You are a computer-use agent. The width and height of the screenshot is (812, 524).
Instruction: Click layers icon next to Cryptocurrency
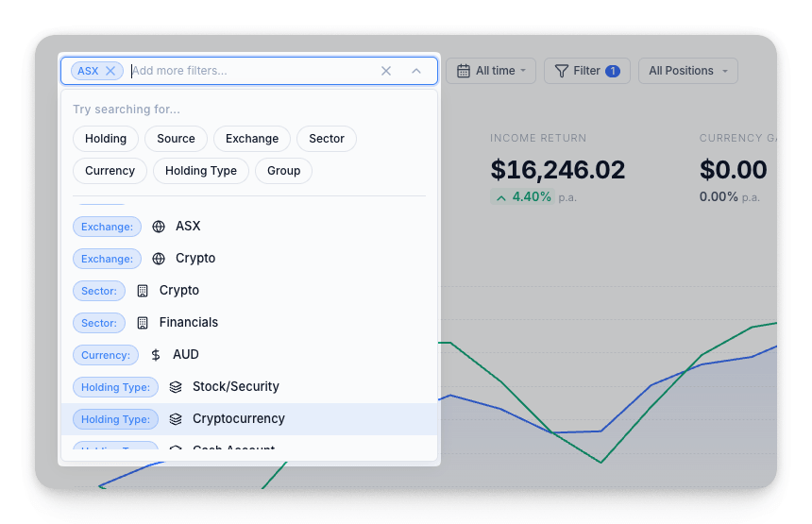click(x=176, y=419)
